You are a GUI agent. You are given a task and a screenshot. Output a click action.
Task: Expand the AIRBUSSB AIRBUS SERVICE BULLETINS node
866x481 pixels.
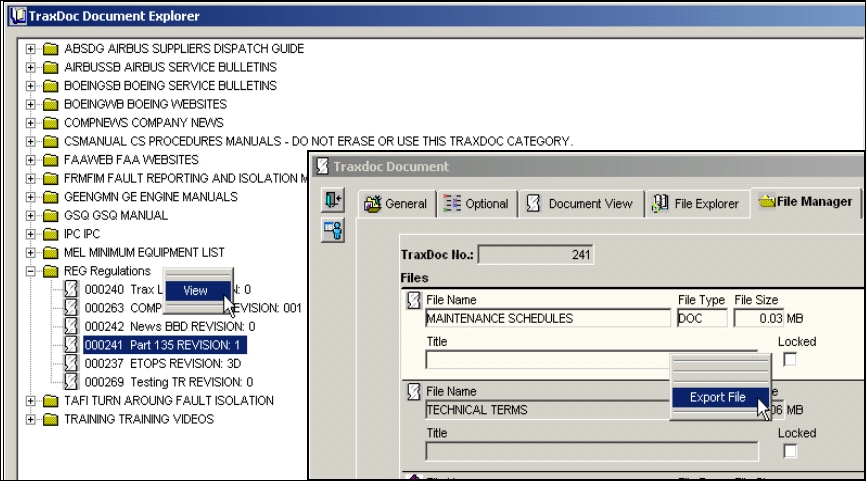pyautogui.click(x=30, y=67)
